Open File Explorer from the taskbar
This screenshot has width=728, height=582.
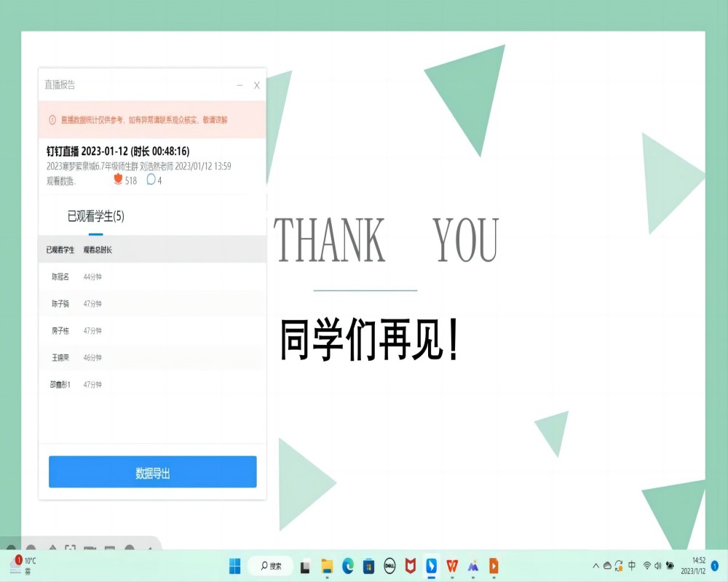(327, 566)
